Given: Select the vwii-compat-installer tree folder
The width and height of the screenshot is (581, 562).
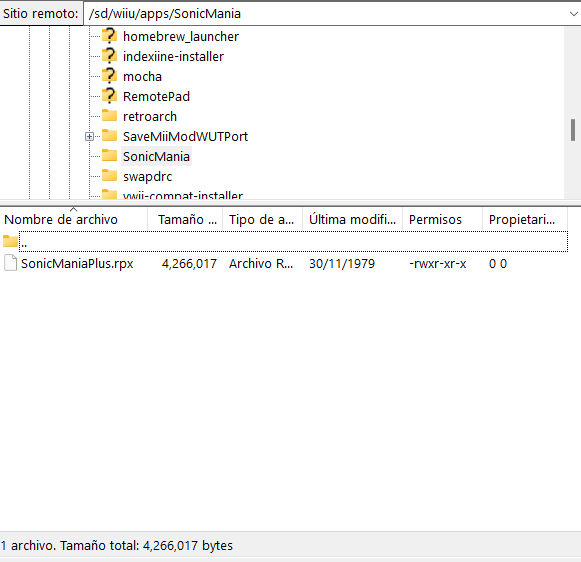Looking at the screenshot, I should (183, 195).
